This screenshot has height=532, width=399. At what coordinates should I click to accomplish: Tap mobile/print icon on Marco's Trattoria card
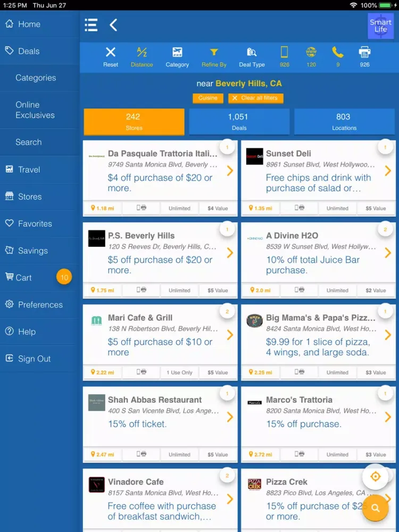299,454
